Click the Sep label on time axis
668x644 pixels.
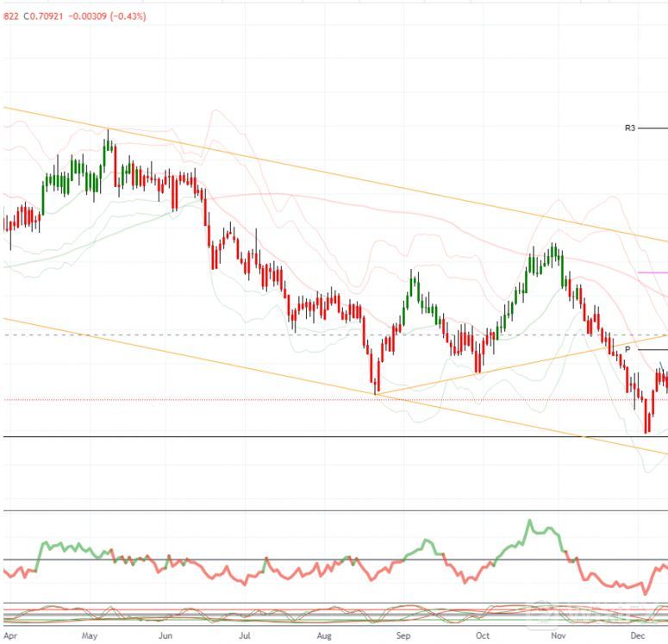pyautogui.click(x=403, y=635)
